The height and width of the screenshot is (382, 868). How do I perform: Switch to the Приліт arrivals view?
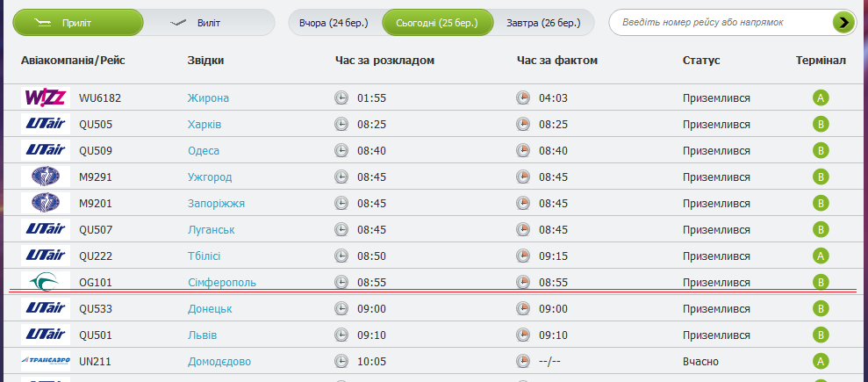pos(77,23)
